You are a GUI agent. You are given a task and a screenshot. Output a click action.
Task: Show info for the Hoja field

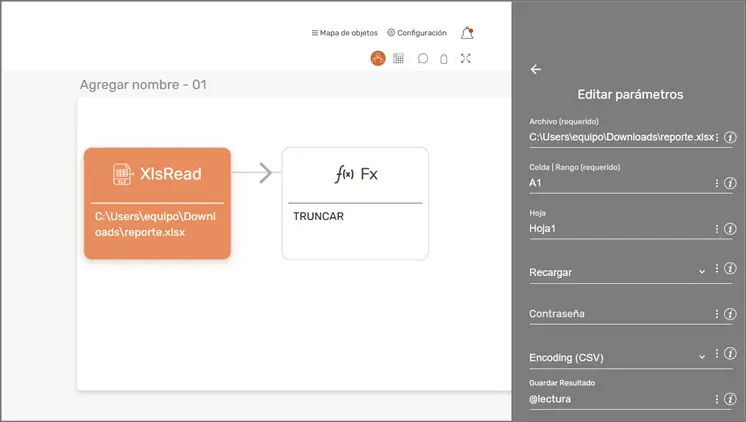[x=730, y=229]
